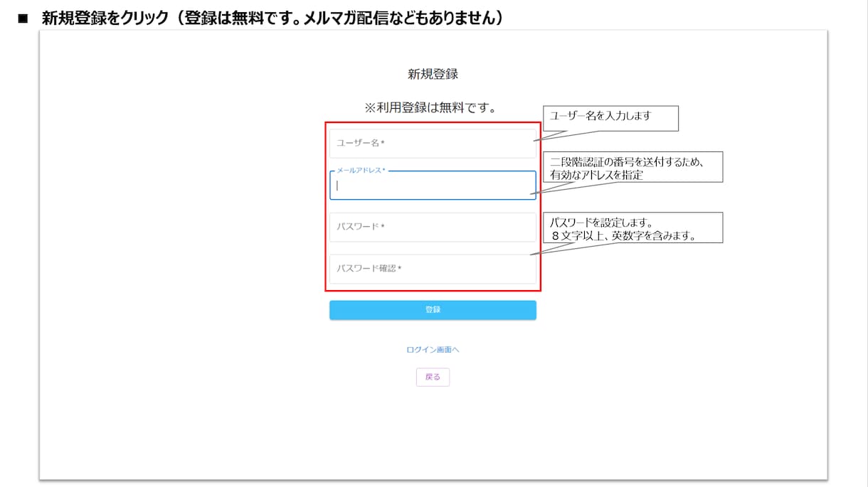The width and height of the screenshot is (868, 487).
Task: Go back with the 戻る button
Action: click(433, 377)
